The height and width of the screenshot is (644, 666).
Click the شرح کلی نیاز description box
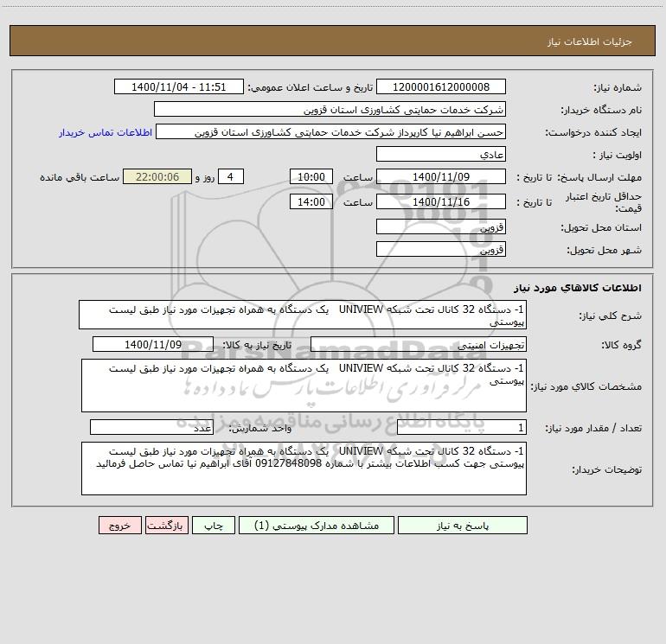point(303,315)
